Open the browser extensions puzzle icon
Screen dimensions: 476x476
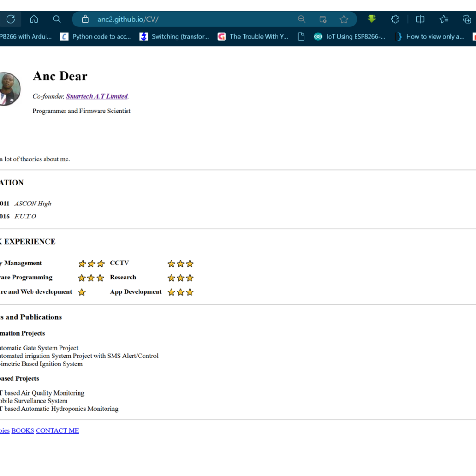pos(395,19)
